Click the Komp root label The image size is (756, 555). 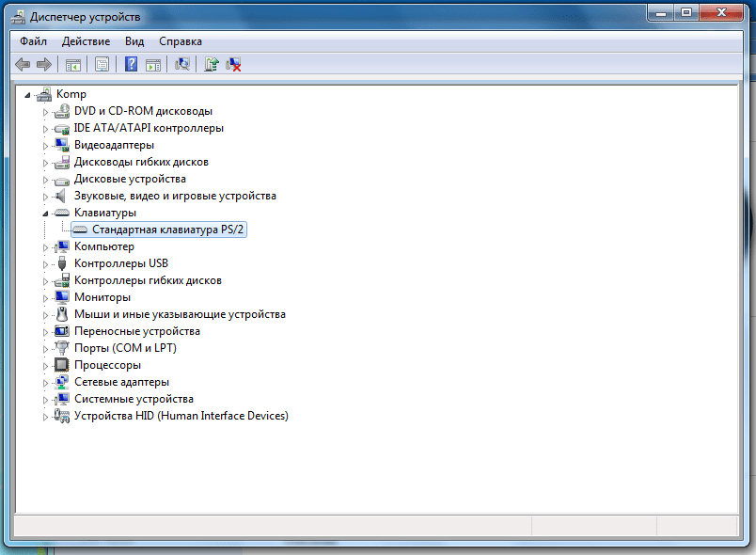click(x=71, y=94)
